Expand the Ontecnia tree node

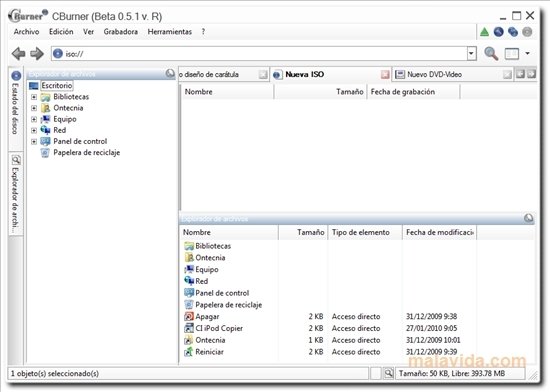click(x=34, y=108)
